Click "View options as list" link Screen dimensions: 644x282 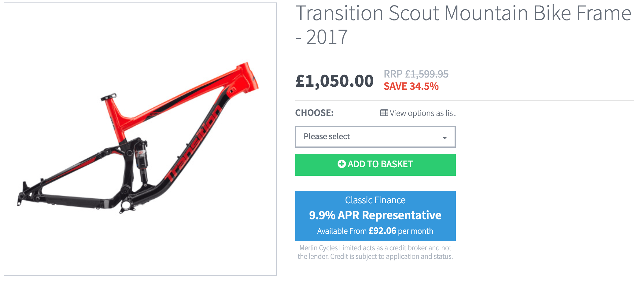point(422,113)
